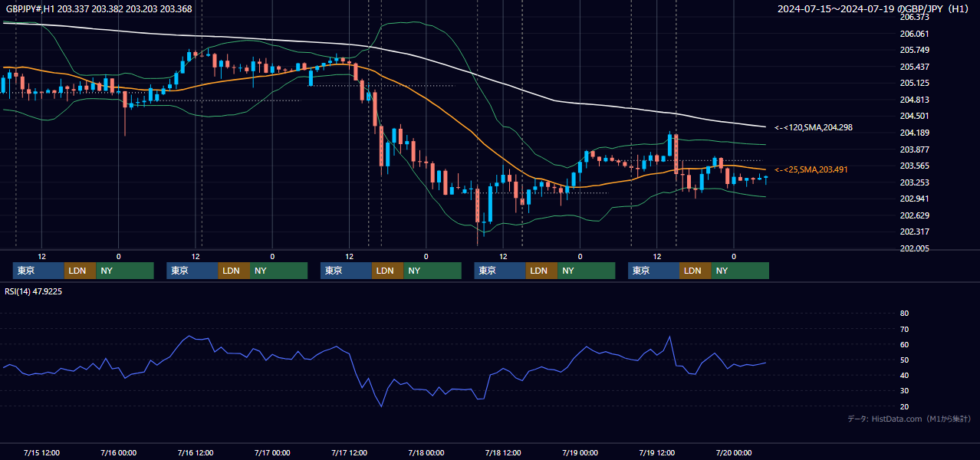Click price axis label 204.189

[x=914, y=133]
